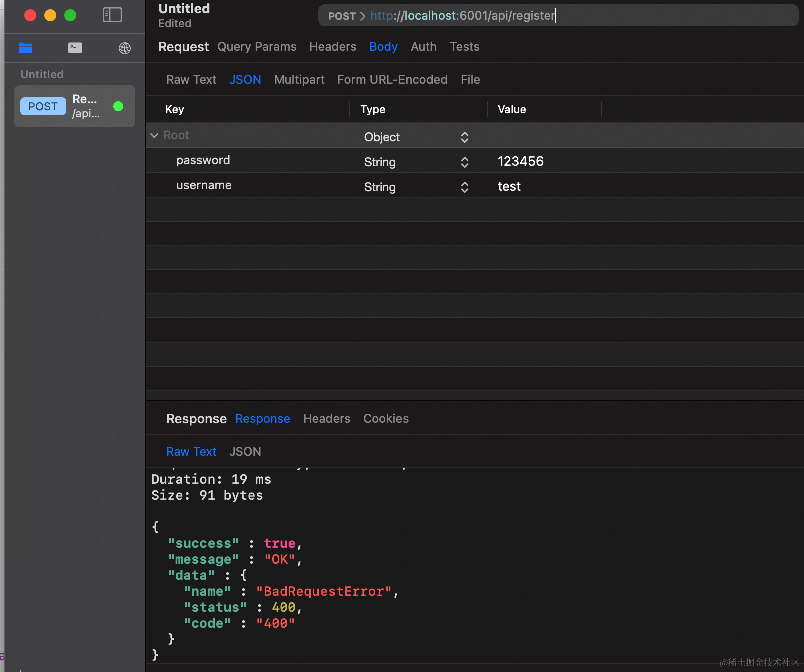Edit the password value 123456
804x672 pixels.
(521, 161)
